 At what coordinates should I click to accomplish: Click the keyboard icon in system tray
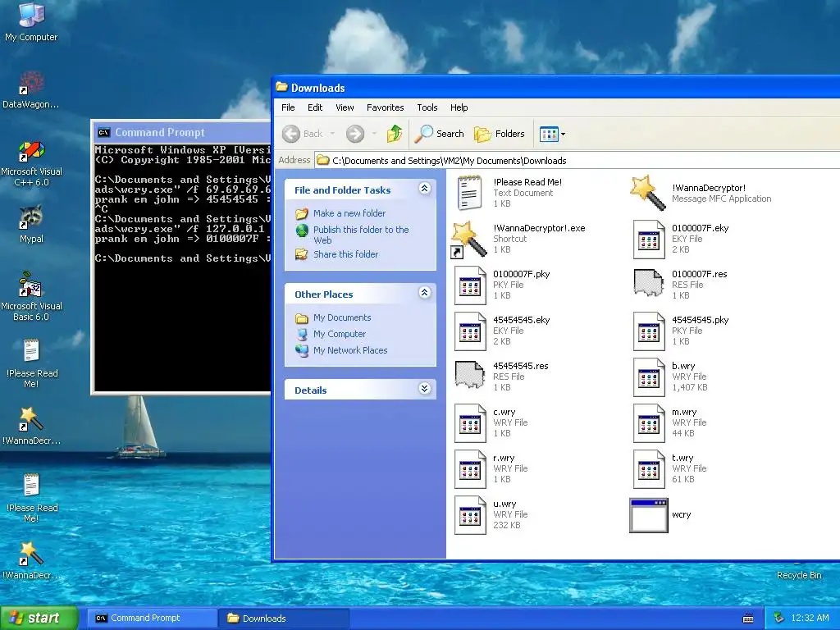tap(748, 619)
